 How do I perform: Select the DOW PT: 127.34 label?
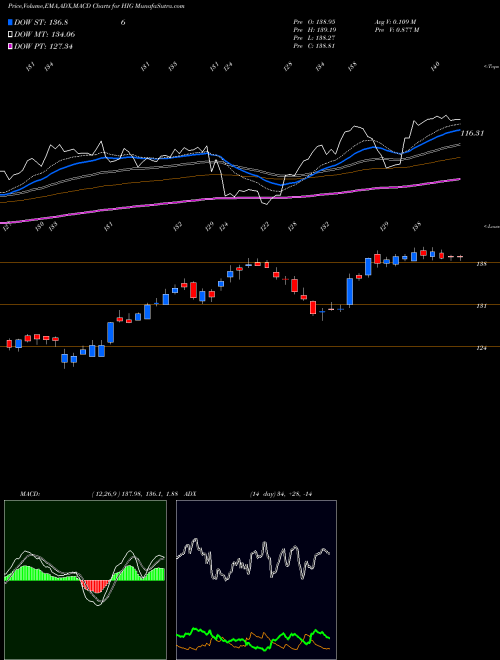(43, 46)
